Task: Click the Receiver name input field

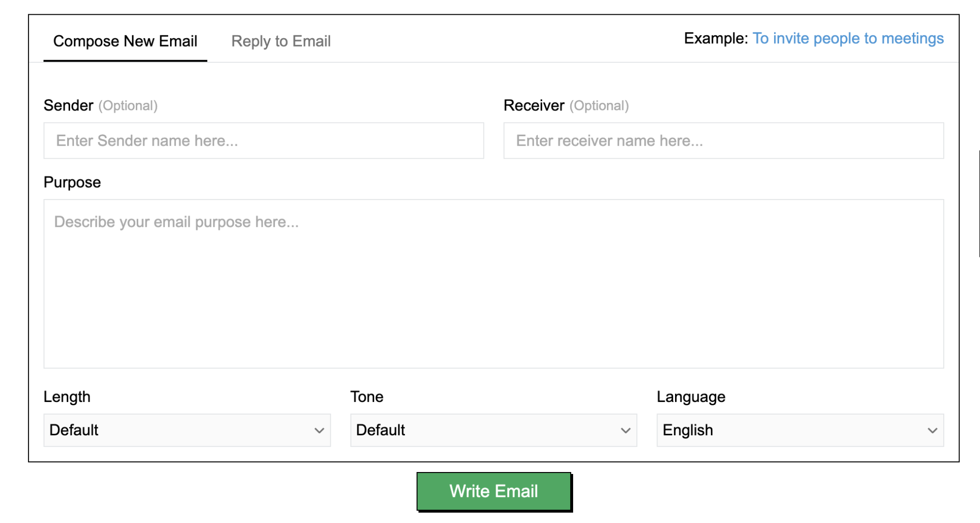Action: coord(723,141)
